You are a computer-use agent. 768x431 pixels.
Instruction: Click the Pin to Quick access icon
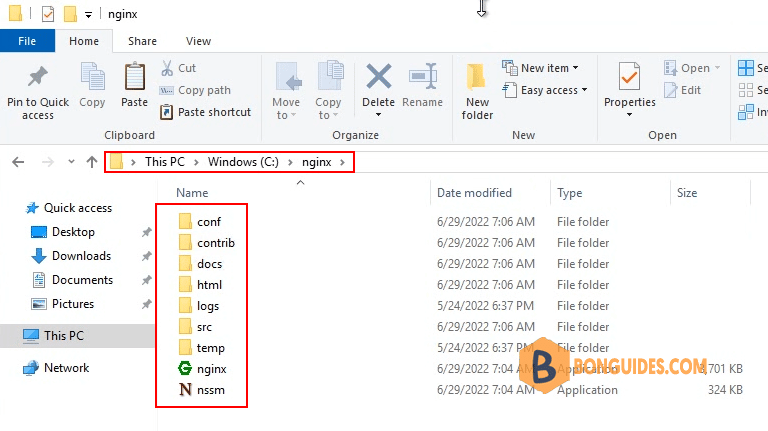pyautogui.click(x=38, y=77)
